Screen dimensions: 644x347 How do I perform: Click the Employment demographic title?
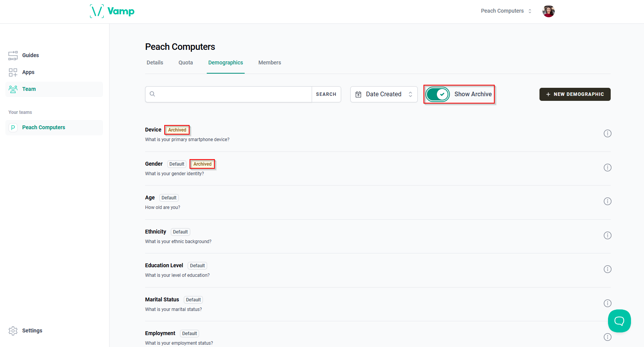(160, 333)
